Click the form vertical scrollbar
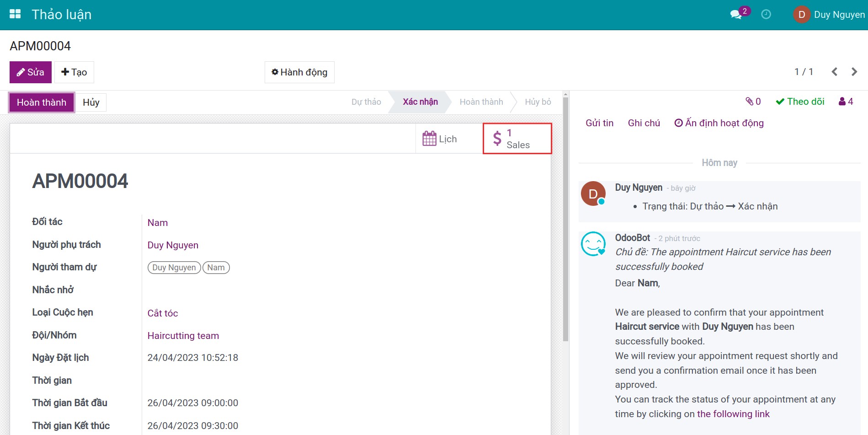 click(x=565, y=220)
